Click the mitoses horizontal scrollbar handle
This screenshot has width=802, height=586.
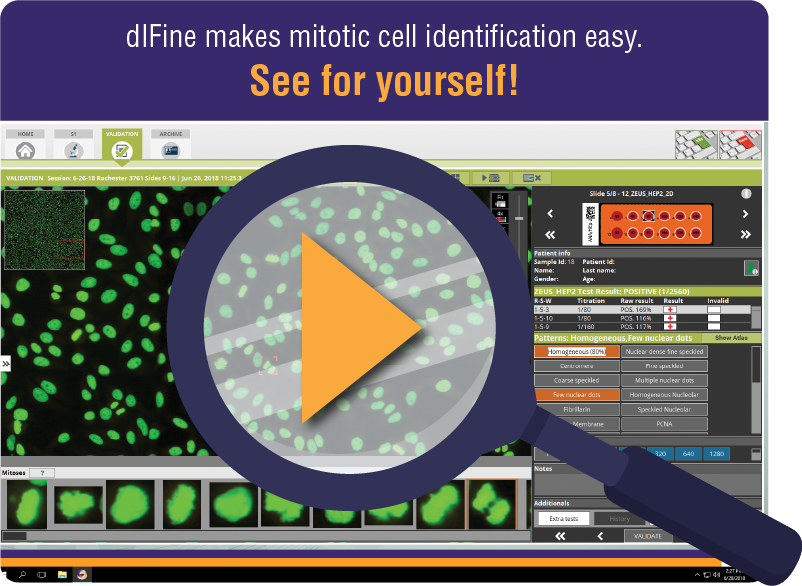click(x=15, y=536)
